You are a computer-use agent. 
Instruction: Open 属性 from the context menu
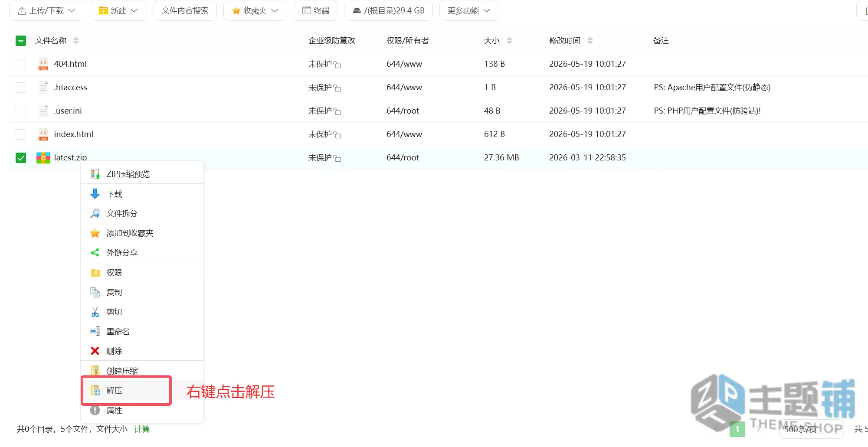142,410
